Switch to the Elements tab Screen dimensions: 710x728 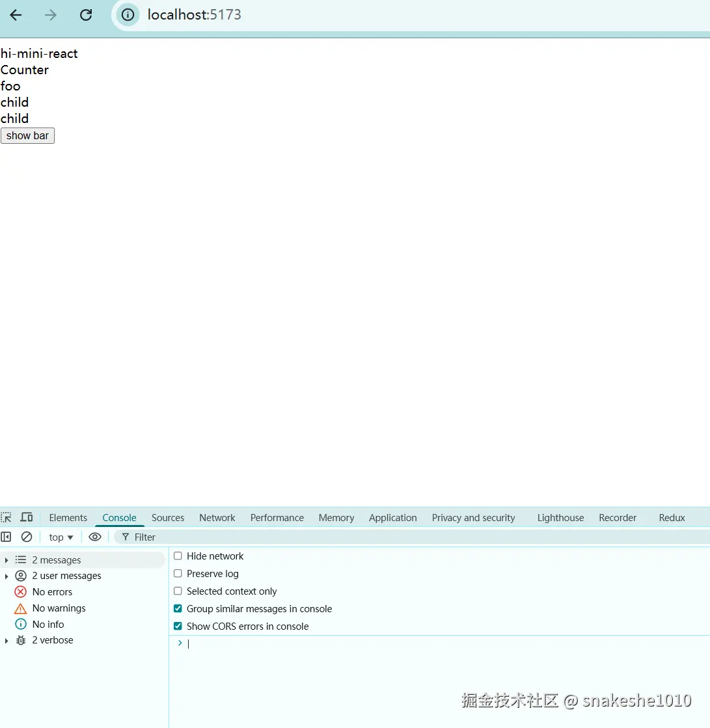pos(68,518)
